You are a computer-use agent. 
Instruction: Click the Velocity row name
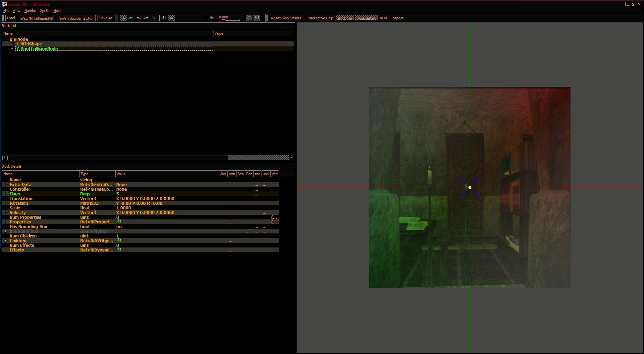pos(18,212)
